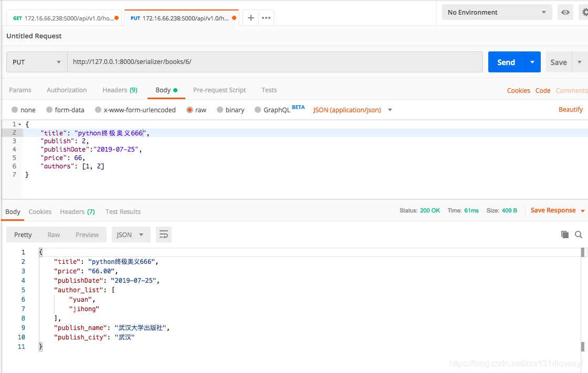Click the request URL input field
This screenshot has height=373, width=588.
[275, 62]
